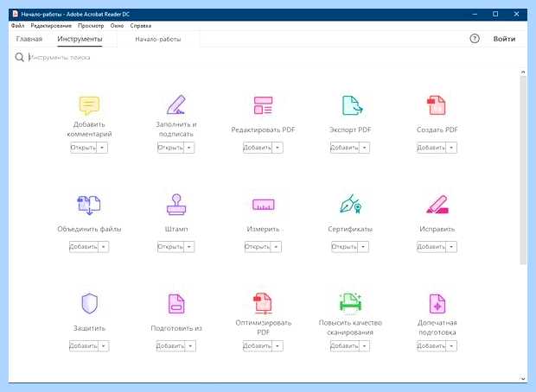This screenshot has width=536, height=392.
Task: Click the scrollbar down arrow
Action: [523, 378]
